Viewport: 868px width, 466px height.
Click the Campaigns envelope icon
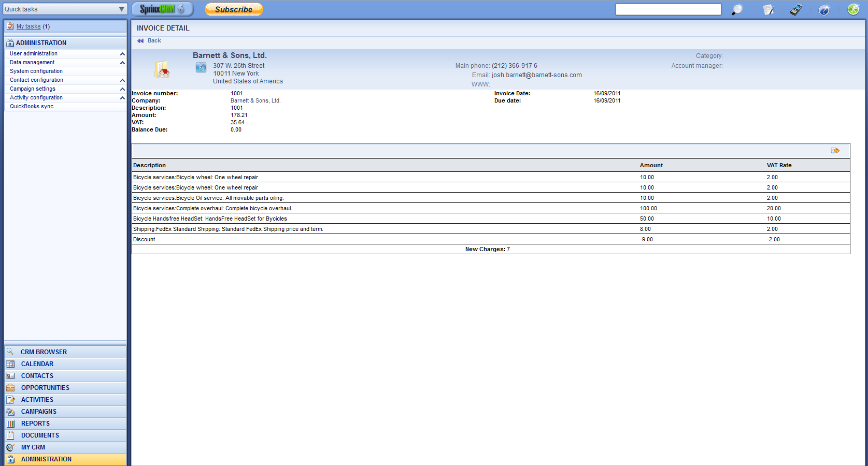point(10,412)
